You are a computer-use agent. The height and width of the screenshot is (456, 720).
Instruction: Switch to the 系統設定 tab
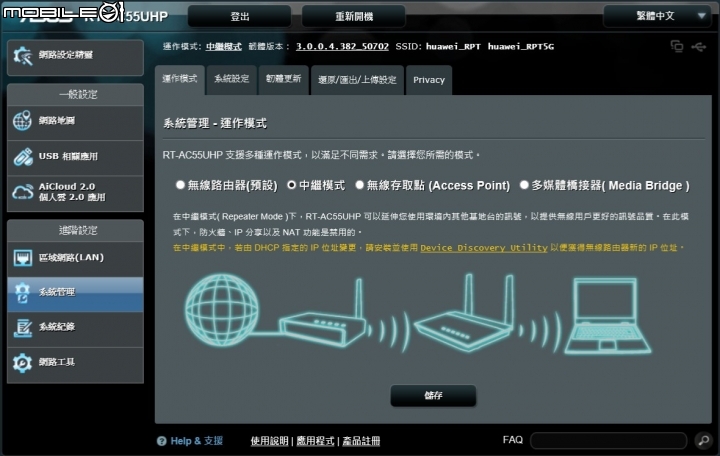[x=231, y=79]
